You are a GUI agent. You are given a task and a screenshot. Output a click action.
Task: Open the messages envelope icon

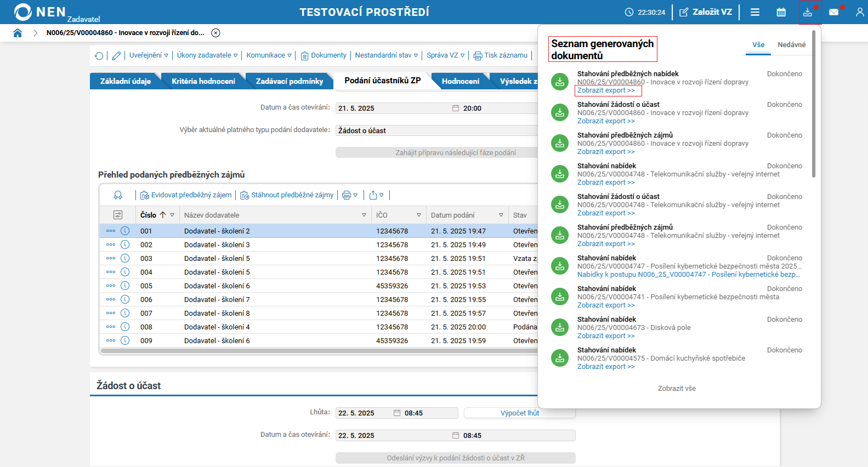pos(833,12)
